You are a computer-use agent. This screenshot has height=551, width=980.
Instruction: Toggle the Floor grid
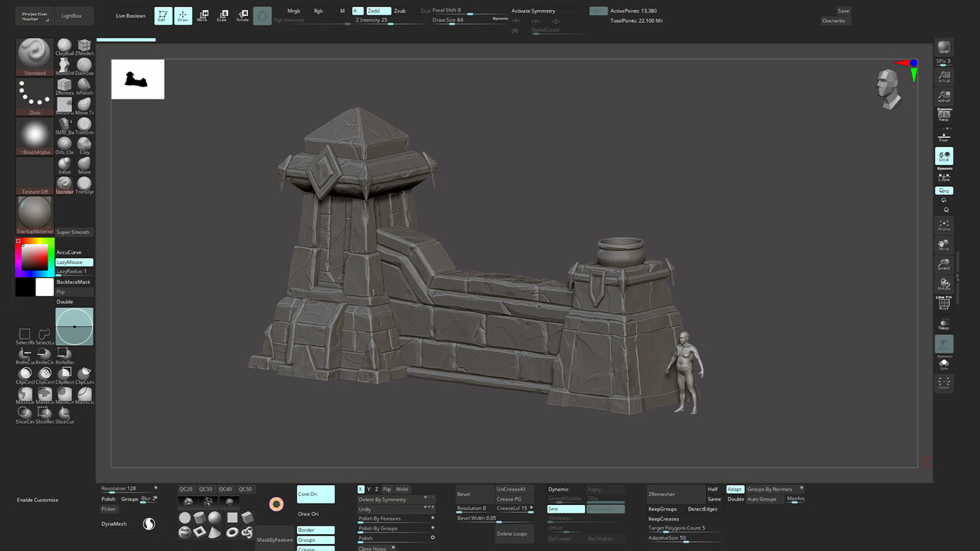[x=944, y=138]
